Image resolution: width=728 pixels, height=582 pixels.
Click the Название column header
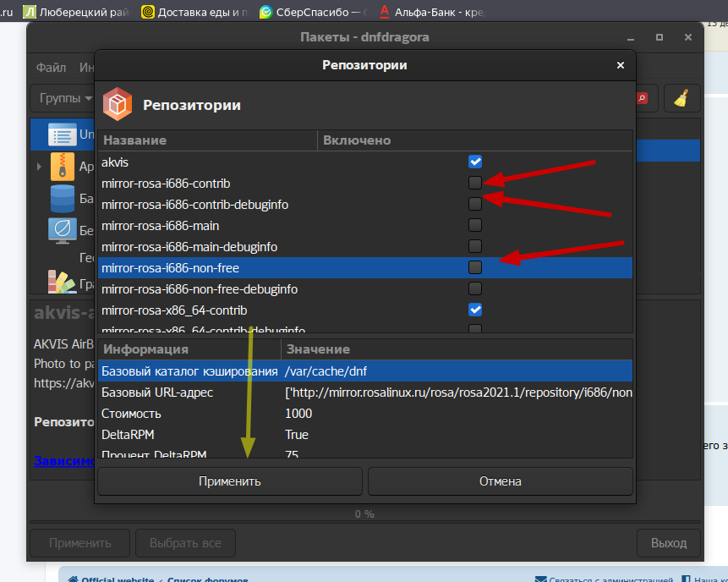pyautogui.click(x=207, y=140)
